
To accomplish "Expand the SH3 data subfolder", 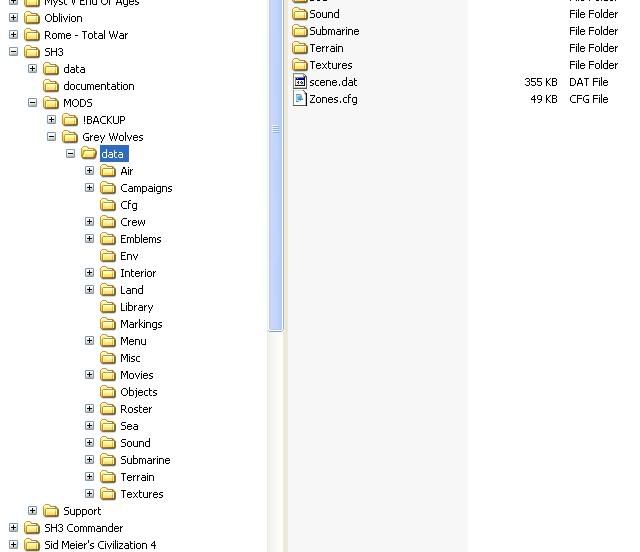I will coord(32,69).
